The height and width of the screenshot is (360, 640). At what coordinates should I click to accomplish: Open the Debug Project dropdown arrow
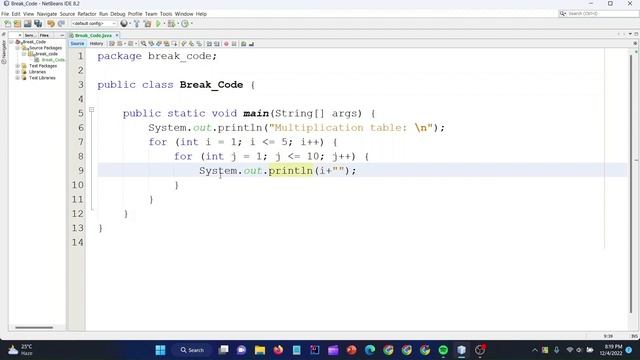pyautogui.click(x=178, y=24)
